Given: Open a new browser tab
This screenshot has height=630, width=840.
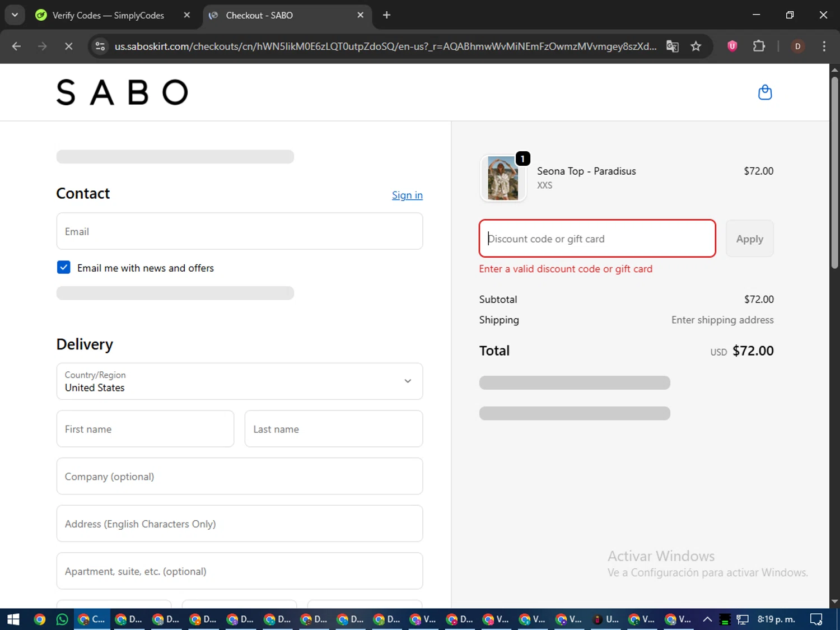Looking at the screenshot, I should (x=386, y=15).
